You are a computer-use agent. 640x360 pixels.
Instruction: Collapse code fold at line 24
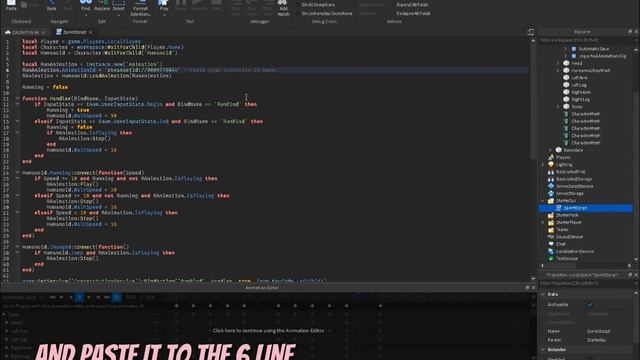[17, 173]
